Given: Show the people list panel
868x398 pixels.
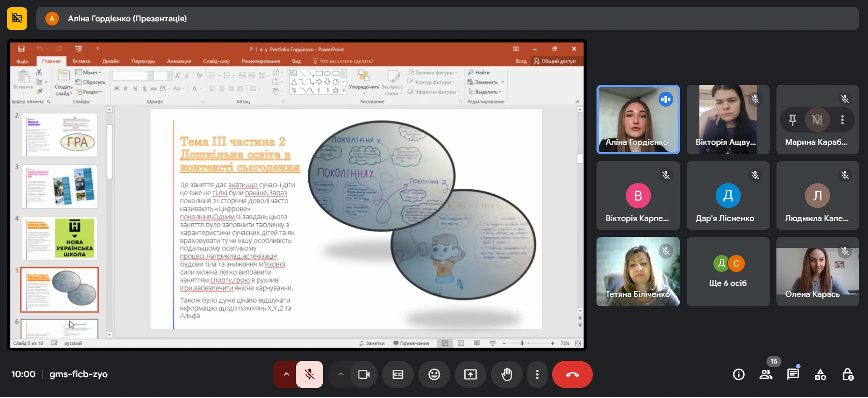Looking at the screenshot, I should click(766, 374).
